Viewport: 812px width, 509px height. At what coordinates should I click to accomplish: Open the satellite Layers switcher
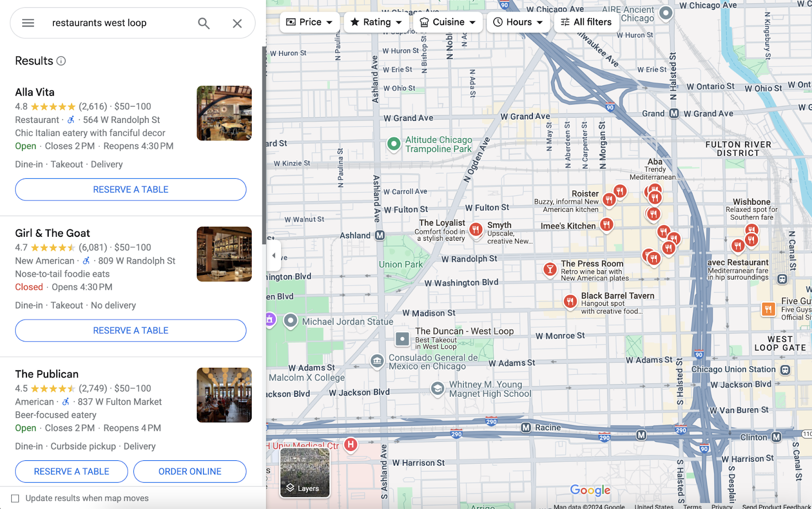point(304,473)
